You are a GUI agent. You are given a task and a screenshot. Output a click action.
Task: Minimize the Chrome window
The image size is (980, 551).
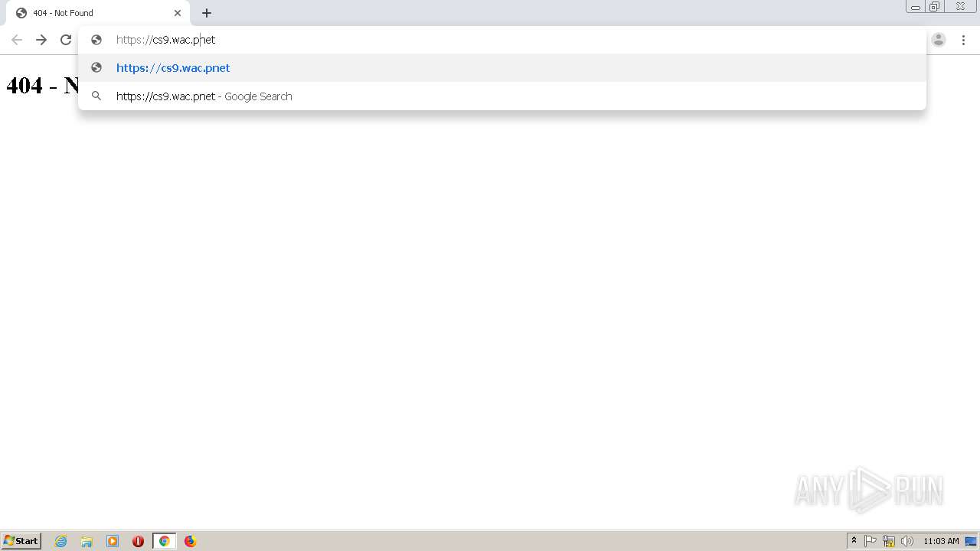pos(916,7)
